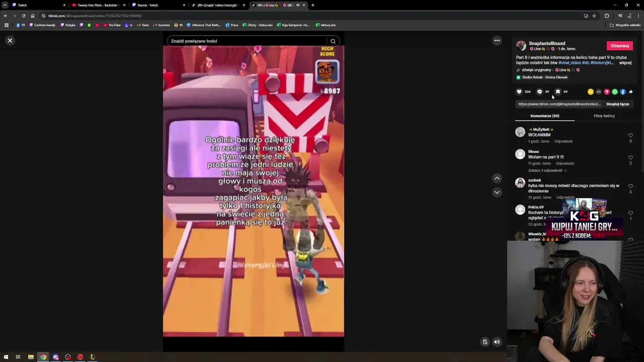
Task: Open comments via the speech bubble icon
Action: (x=539, y=92)
